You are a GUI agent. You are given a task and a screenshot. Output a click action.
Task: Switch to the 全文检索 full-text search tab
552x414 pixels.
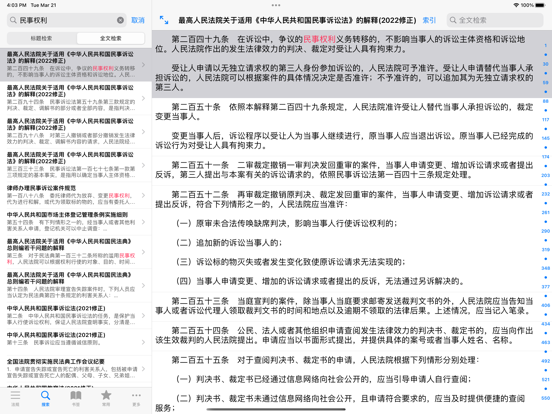click(x=111, y=38)
